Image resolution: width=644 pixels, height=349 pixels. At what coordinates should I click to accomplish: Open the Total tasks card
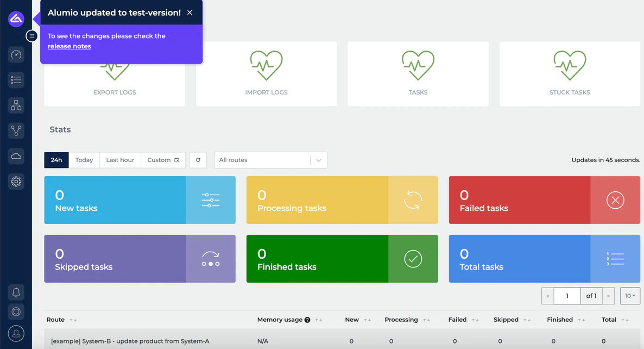(545, 259)
